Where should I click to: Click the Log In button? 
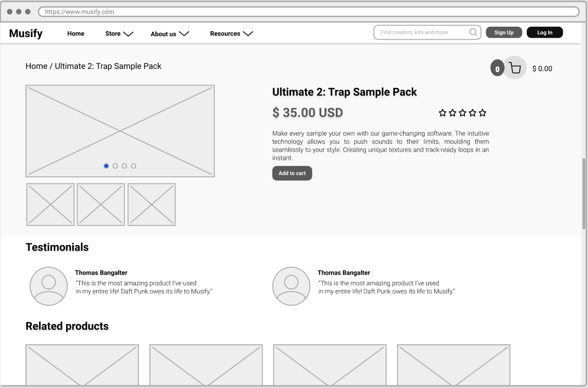544,32
